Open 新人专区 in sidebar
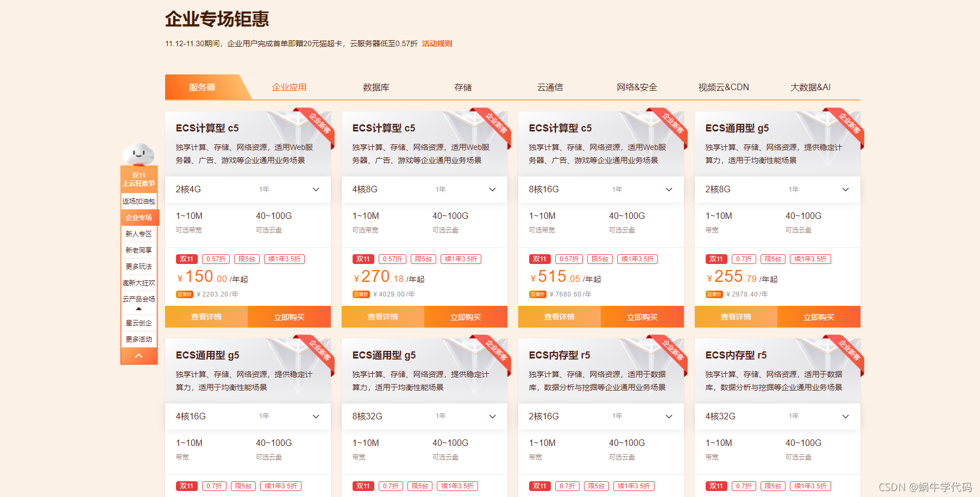The width and height of the screenshot is (980, 497). (x=139, y=234)
